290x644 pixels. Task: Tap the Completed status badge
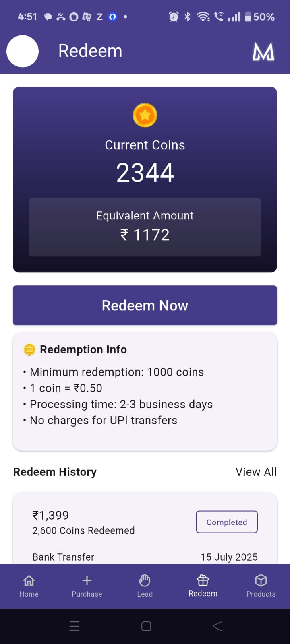(x=226, y=522)
